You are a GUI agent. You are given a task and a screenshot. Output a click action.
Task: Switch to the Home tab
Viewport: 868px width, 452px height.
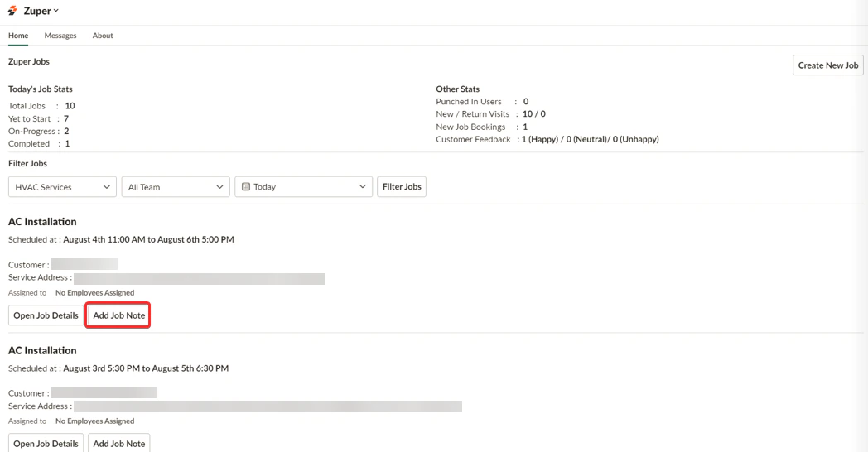coord(18,36)
